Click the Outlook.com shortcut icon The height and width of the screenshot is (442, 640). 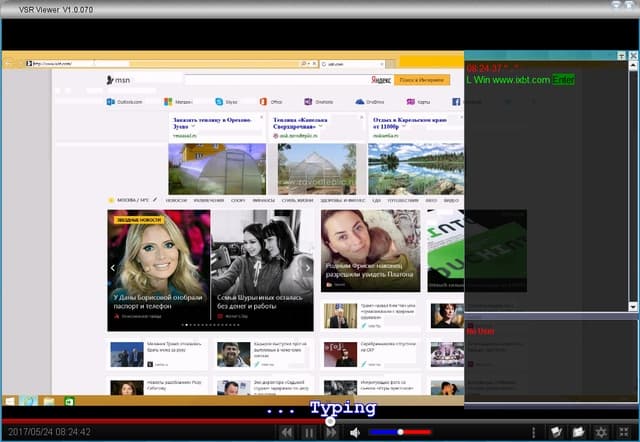click(x=111, y=102)
